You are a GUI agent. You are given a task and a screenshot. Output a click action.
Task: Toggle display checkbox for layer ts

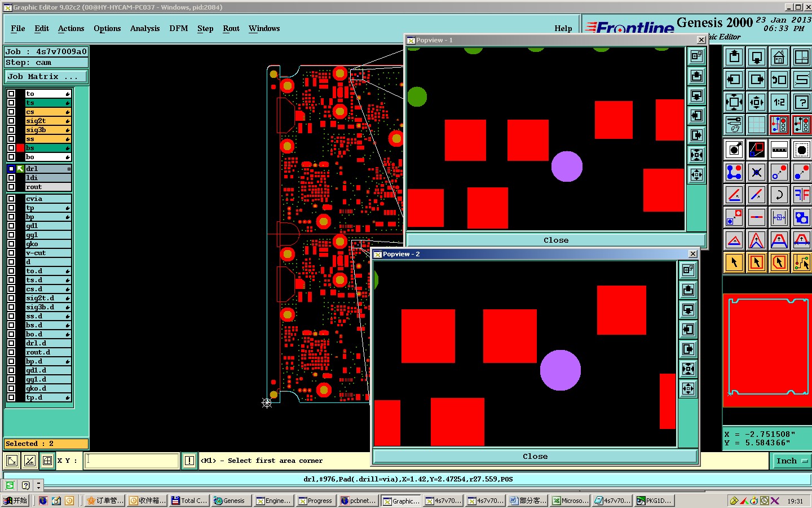point(11,103)
